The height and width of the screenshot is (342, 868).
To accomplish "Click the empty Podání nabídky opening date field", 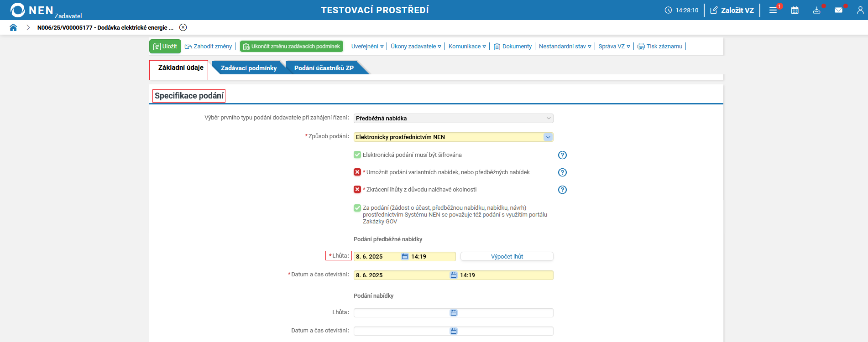I will coord(402,331).
